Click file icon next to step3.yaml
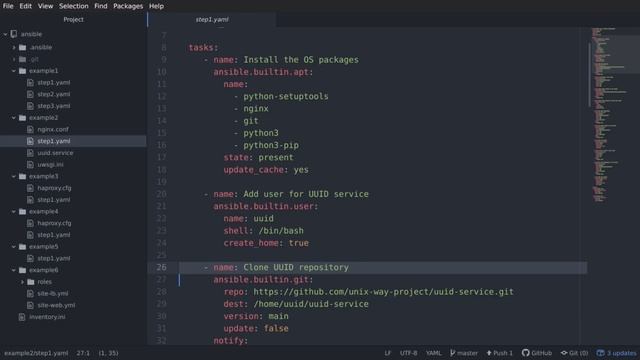 pyautogui.click(x=30, y=106)
